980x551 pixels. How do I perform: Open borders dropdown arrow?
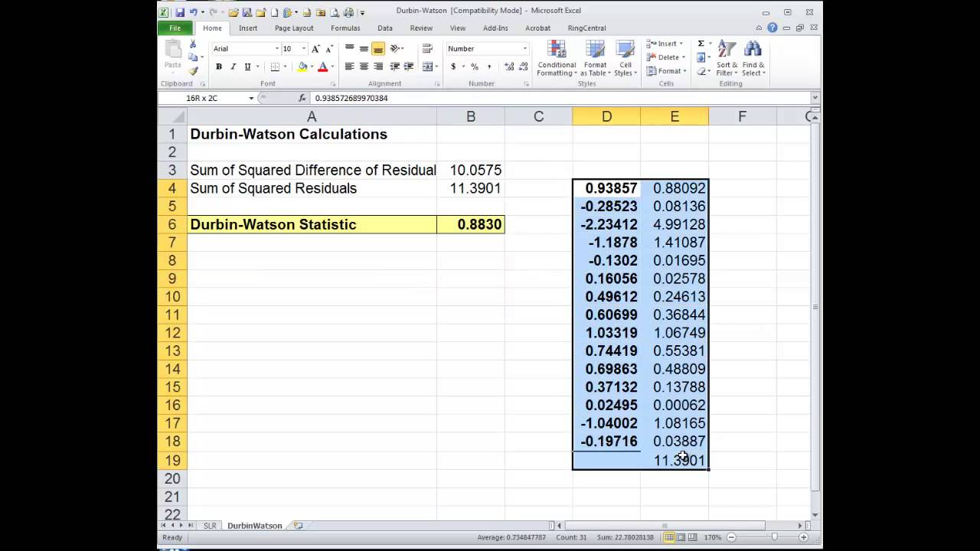pyautogui.click(x=284, y=67)
